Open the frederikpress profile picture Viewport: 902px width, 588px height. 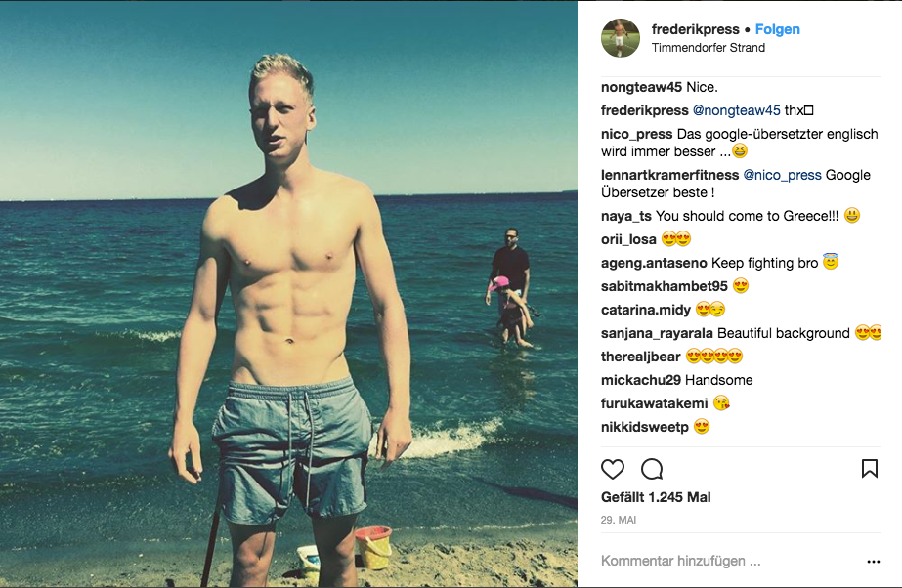tap(621, 38)
